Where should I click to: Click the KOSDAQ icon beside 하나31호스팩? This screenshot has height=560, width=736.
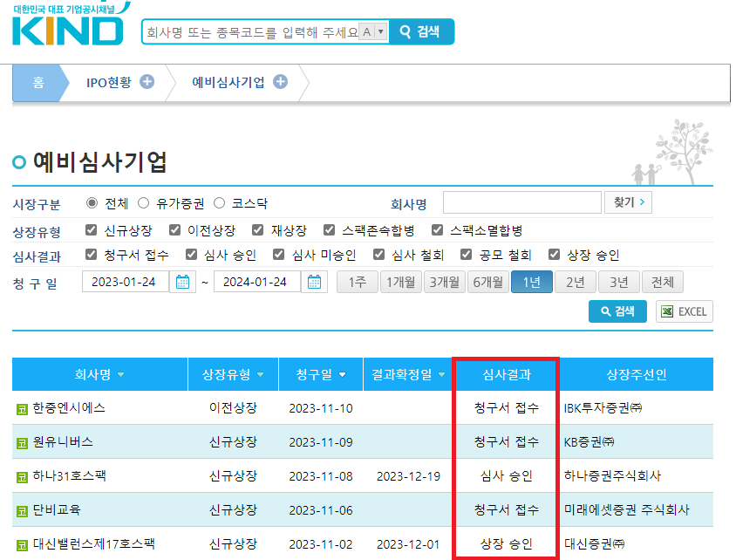tap(22, 477)
